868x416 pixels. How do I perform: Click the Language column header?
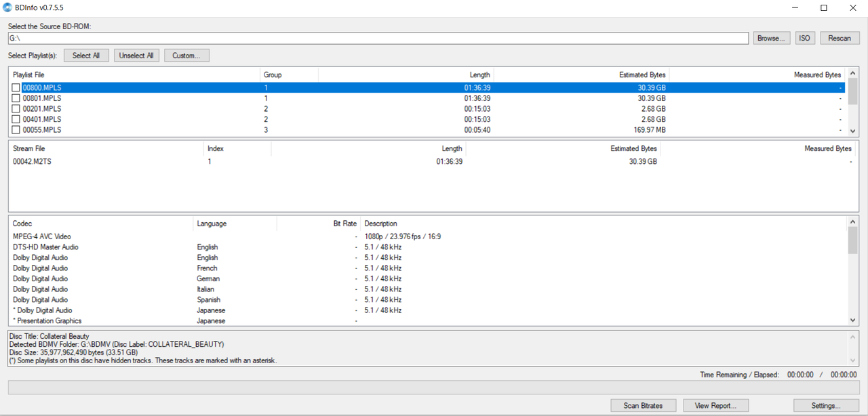235,224
